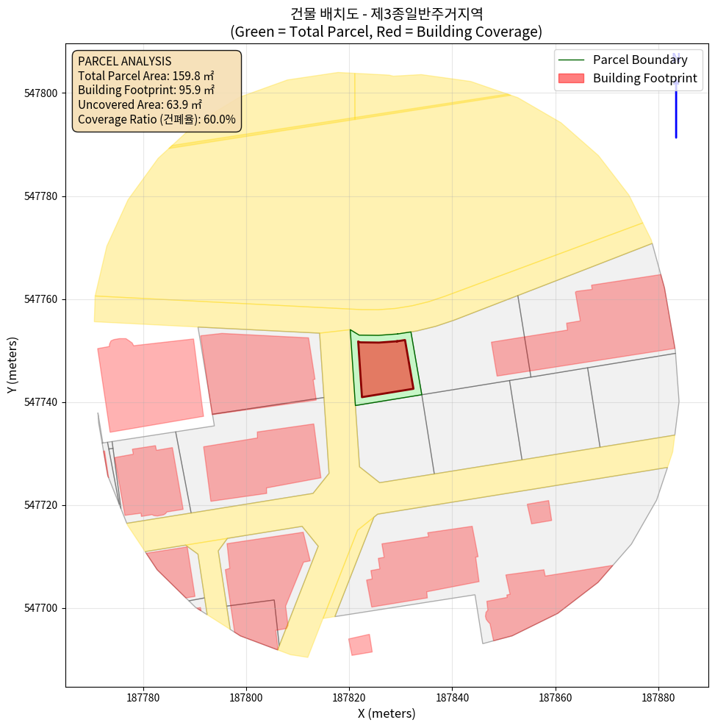715x728 pixels.
Task: Click the small isolated building below the plot's road fork
Action: (x=360, y=644)
